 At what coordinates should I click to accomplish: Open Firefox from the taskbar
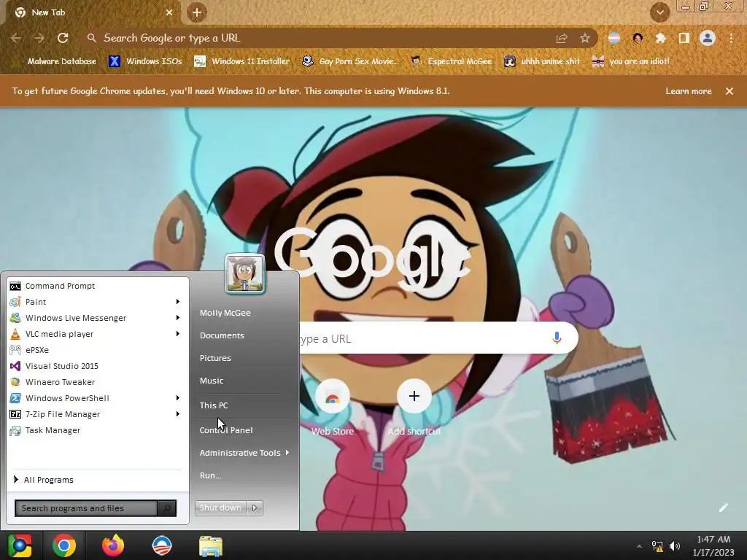(113, 545)
